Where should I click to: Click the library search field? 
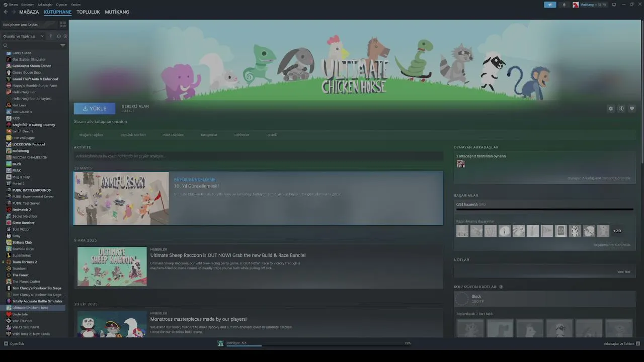33,46
